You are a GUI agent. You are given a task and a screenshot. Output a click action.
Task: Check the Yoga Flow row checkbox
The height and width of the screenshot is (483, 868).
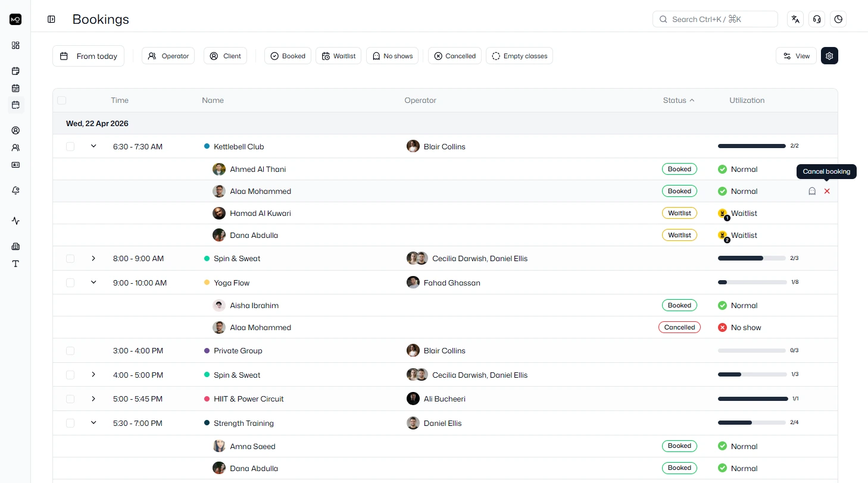tap(70, 283)
